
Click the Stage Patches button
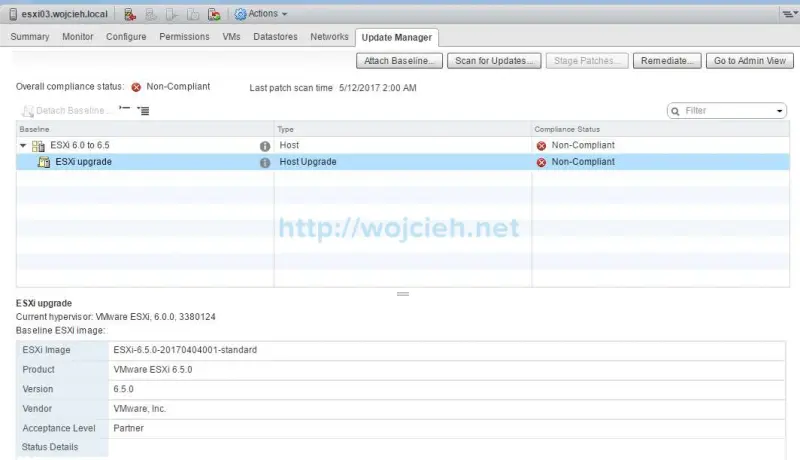coord(587,61)
